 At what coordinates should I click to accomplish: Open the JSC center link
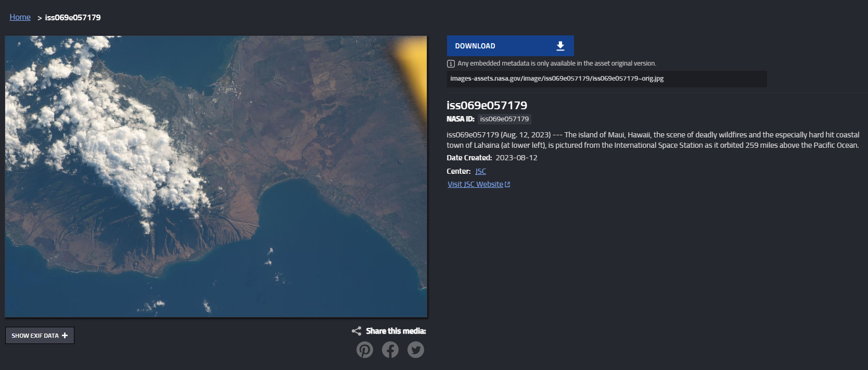coord(481,171)
